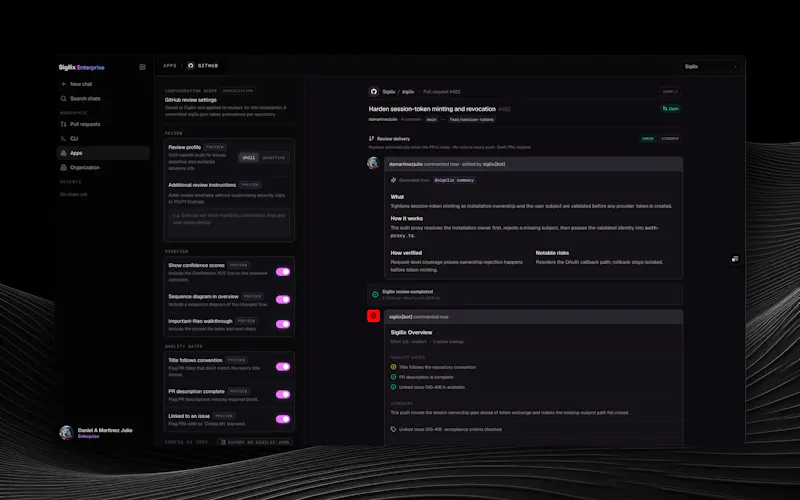Click APPS breadcrumb link
The height and width of the screenshot is (500, 800).
tap(170, 66)
